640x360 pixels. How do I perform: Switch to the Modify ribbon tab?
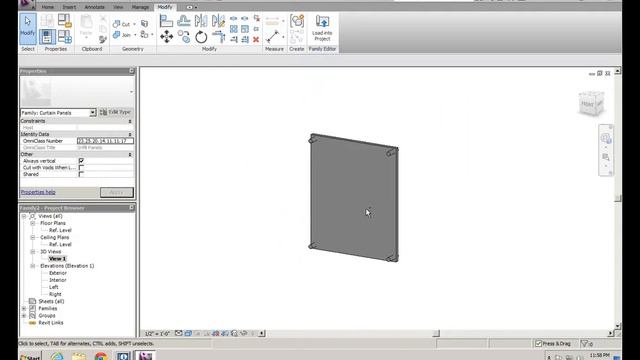pyautogui.click(x=165, y=7)
